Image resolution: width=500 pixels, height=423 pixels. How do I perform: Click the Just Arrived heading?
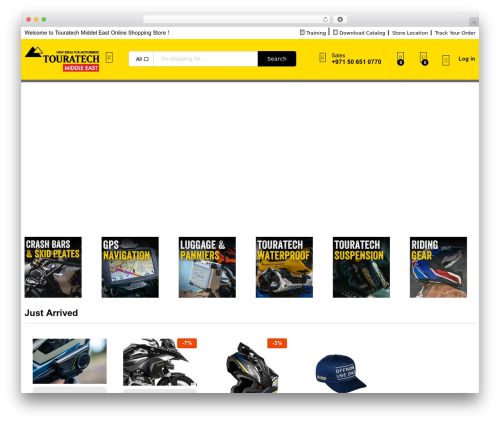tap(51, 313)
